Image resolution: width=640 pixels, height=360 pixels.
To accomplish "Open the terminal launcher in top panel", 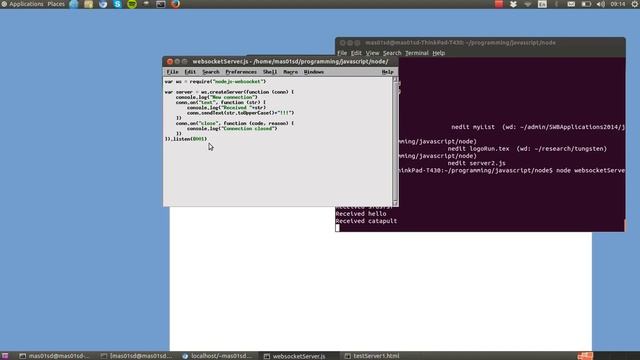I will pyautogui.click(x=161, y=4).
